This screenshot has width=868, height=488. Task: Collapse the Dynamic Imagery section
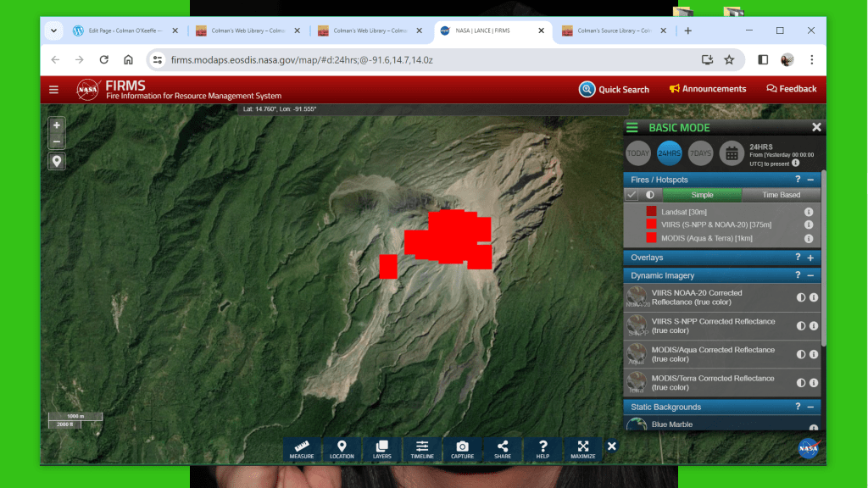(x=810, y=275)
